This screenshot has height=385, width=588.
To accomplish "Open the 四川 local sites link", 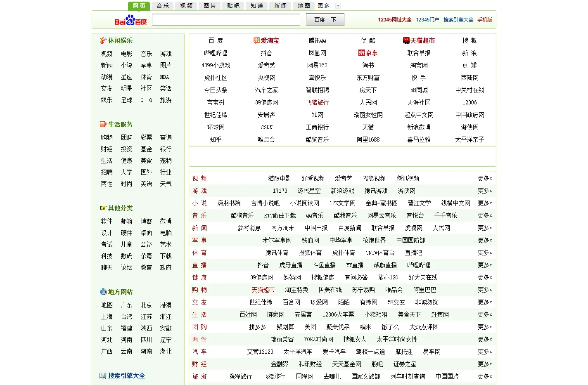I will [146, 340].
